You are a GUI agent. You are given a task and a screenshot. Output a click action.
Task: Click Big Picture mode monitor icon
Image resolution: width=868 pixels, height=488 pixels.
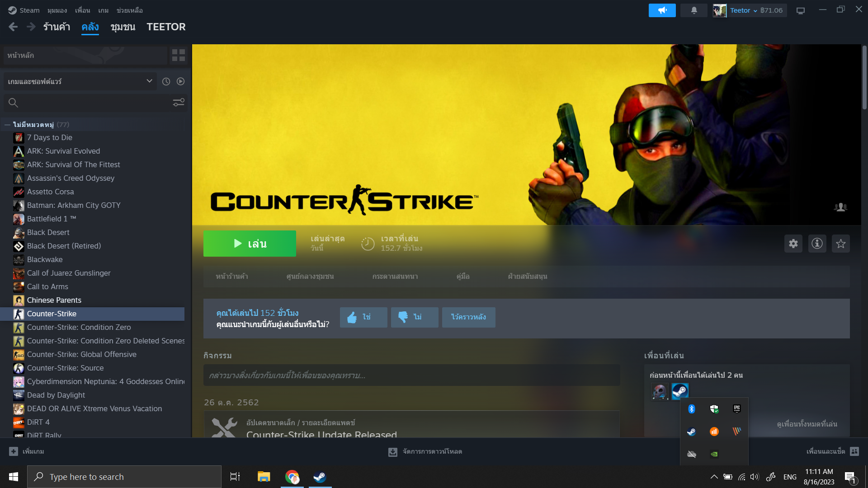801,10
